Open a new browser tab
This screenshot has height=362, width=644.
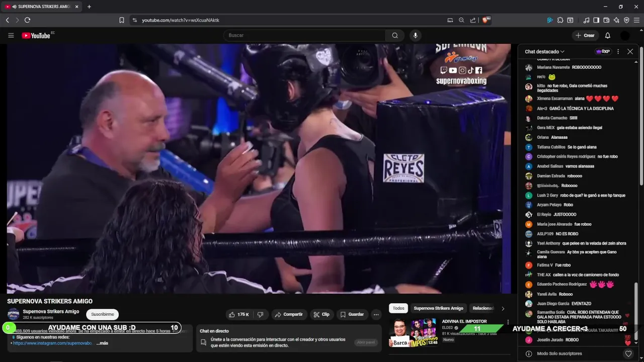click(x=89, y=7)
